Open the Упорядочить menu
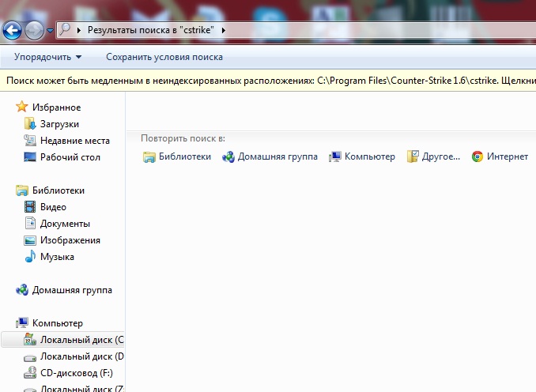The width and height of the screenshot is (536, 392). (x=48, y=57)
